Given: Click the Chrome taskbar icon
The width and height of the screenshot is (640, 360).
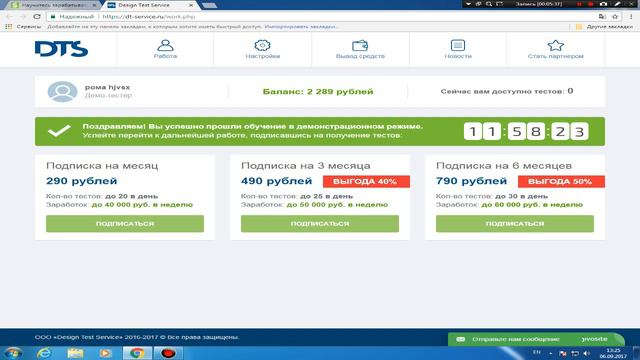Looking at the screenshot, I should pyautogui.click(x=137, y=353).
